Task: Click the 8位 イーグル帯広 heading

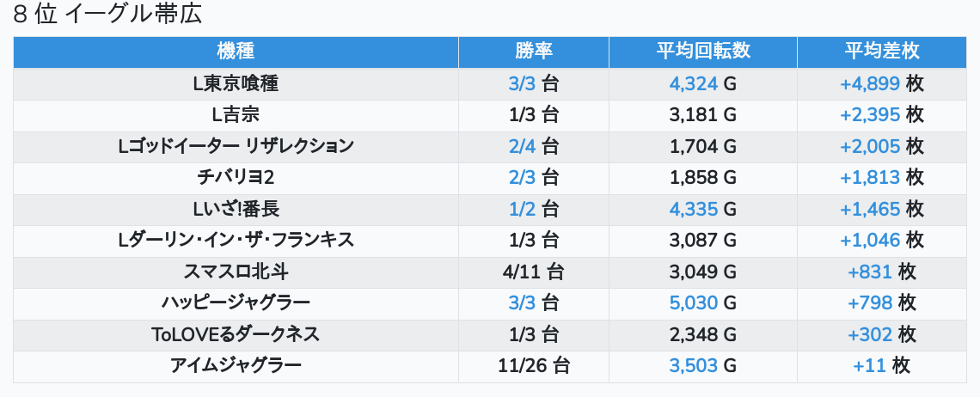Action: coord(107,15)
